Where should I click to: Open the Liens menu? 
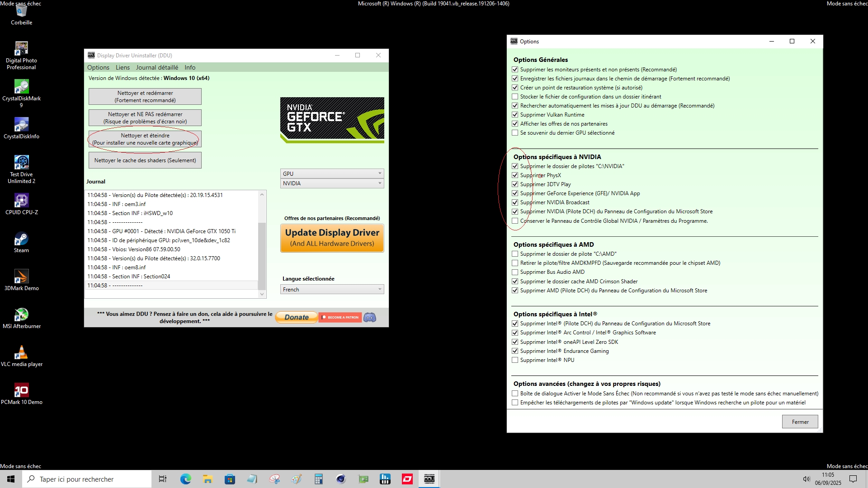click(x=123, y=67)
